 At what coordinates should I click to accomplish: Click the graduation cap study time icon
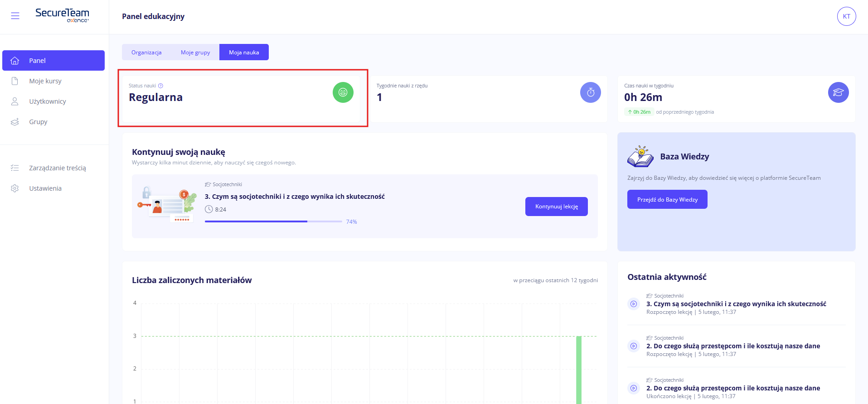coord(838,92)
